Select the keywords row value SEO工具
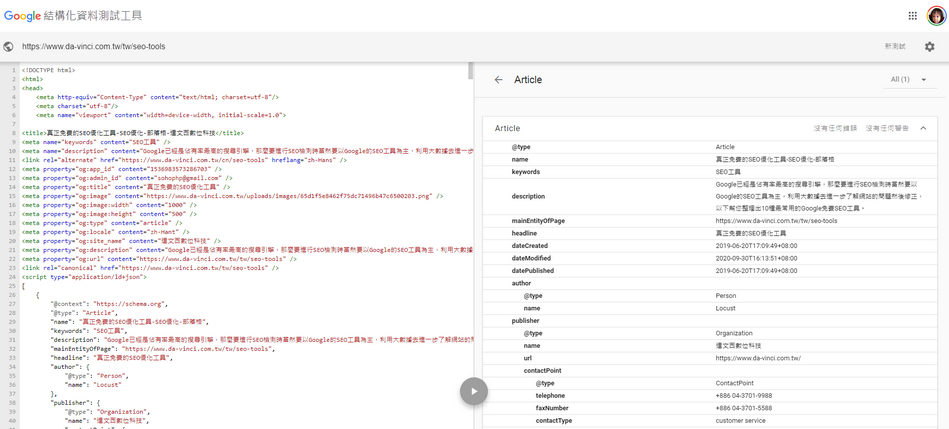 coord(728,172)
